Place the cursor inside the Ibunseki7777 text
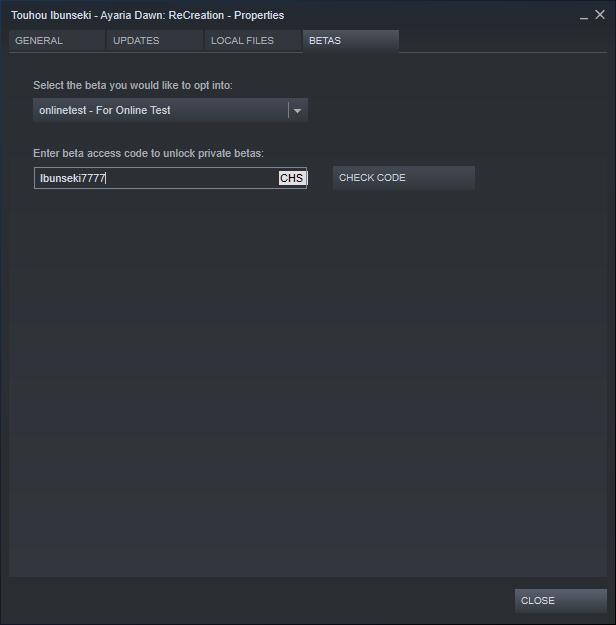This screenshot has height=625, width=616. click(72, 178)
